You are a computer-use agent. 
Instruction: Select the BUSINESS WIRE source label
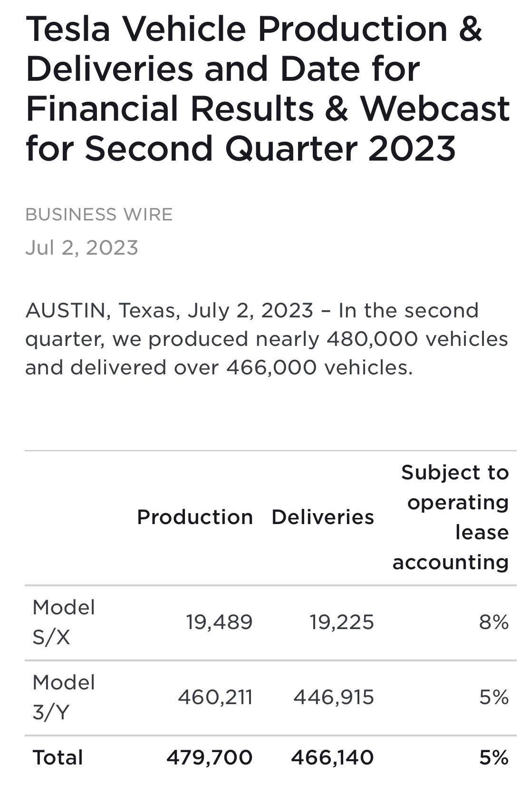99,215
